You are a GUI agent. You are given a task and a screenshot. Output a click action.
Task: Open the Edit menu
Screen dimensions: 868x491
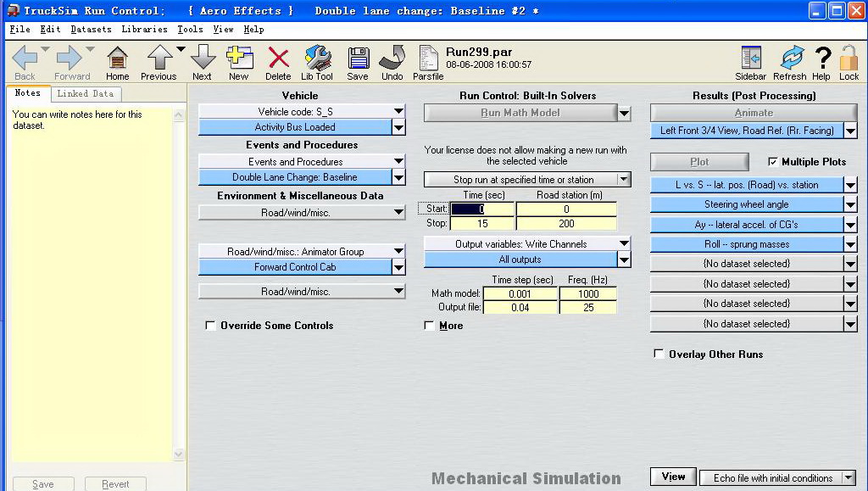(50, 30)
